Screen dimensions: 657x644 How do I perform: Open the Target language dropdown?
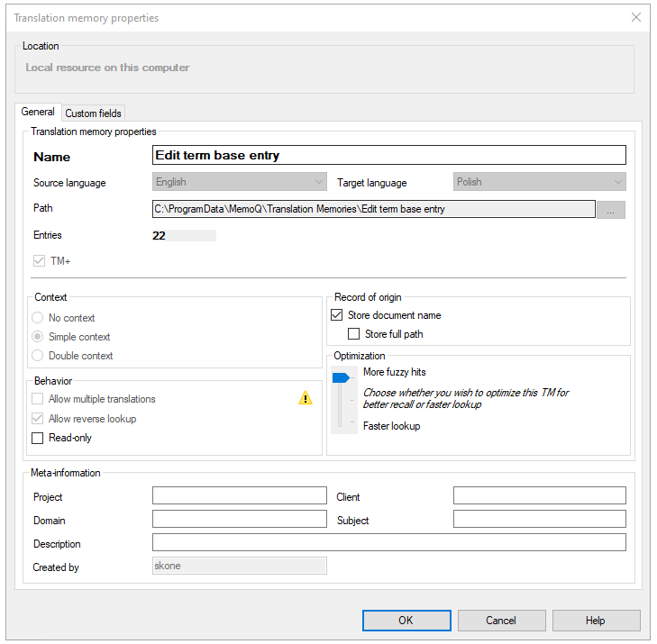[539, 182]
